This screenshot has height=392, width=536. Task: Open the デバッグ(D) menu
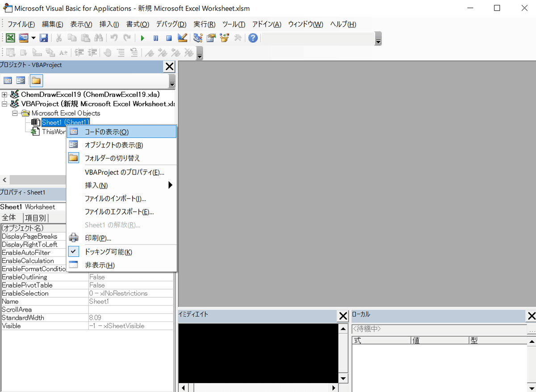(171, 24)
